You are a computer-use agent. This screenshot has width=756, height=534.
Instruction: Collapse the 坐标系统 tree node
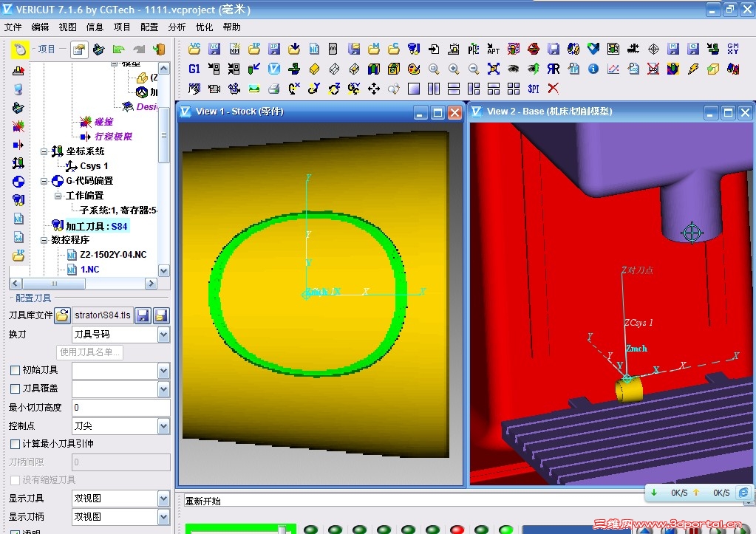[44, 152]
